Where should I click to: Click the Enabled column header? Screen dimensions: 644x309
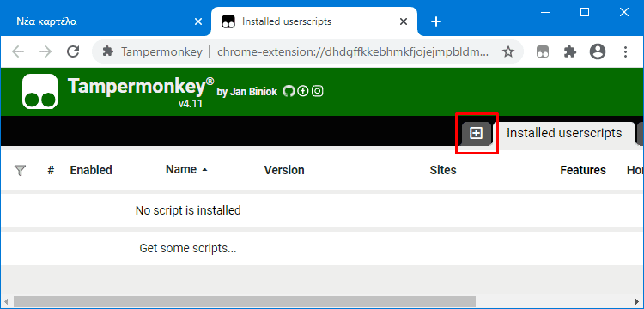91,170
